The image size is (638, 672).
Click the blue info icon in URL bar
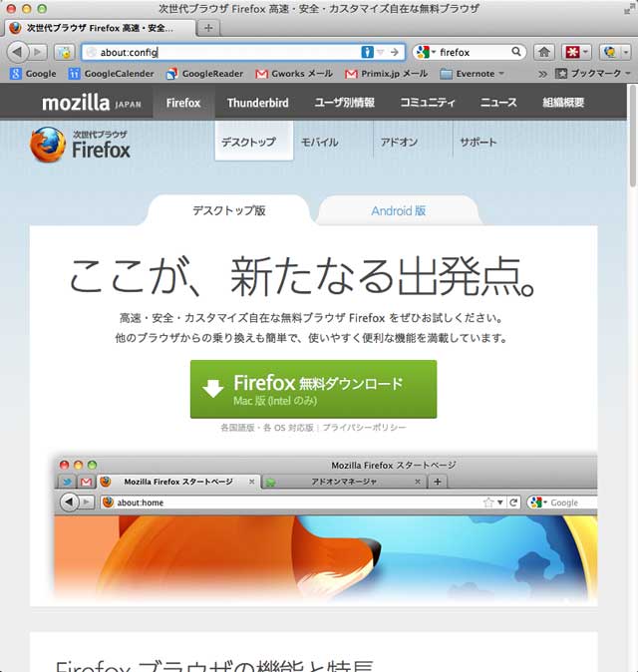click(x=367, y=52)
